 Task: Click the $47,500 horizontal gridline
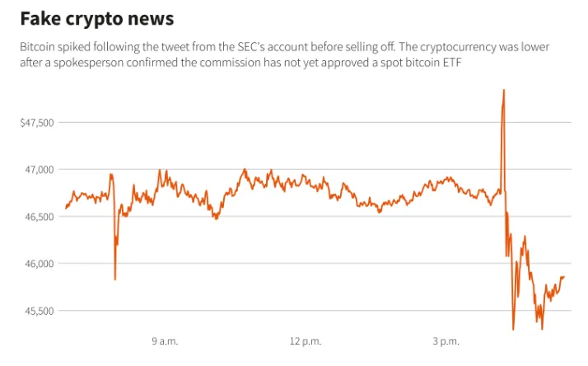pyautogui.click(x=315, y=122)
